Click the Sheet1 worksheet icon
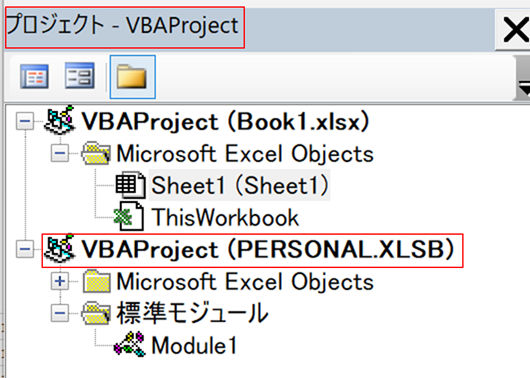Screen dimensions: 530x378 coord(130,185)
